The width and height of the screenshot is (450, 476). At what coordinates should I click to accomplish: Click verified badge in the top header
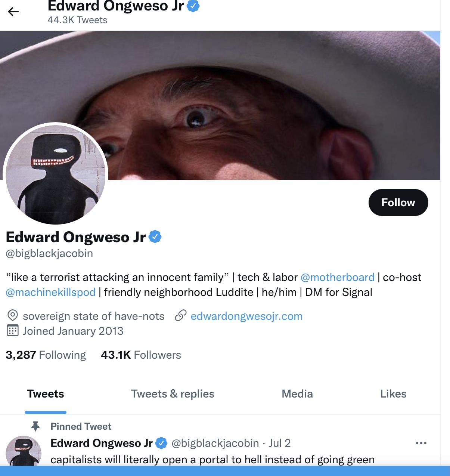click(193, 6)
